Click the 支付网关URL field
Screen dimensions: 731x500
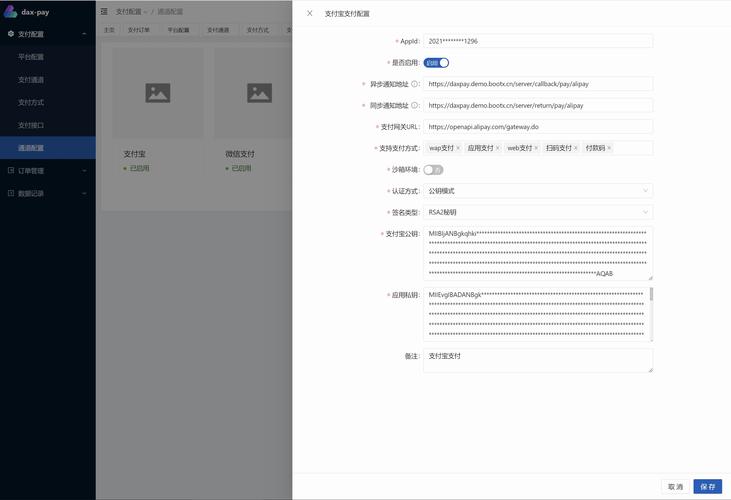(x=538, y=127)
